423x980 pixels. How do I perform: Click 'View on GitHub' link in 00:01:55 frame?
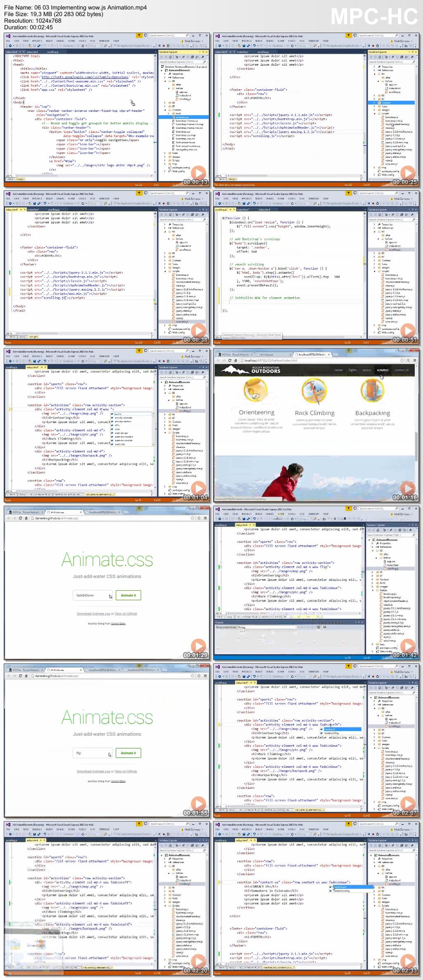(126, 772)
